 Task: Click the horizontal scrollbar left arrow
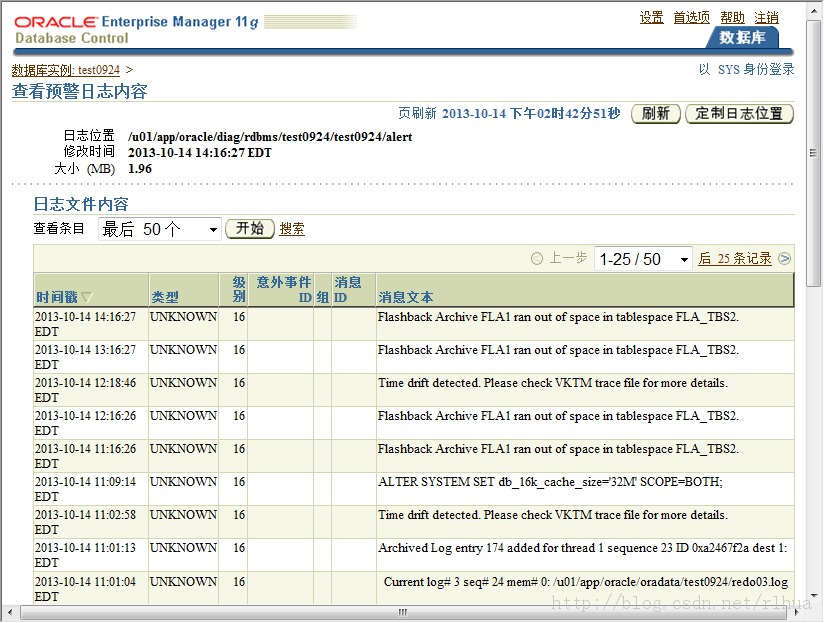tap(9, 613)
